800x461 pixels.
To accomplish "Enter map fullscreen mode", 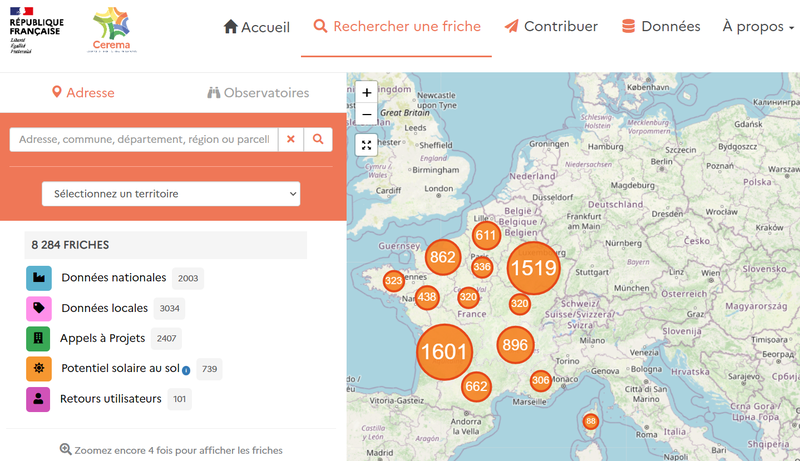I will point(367,145).
